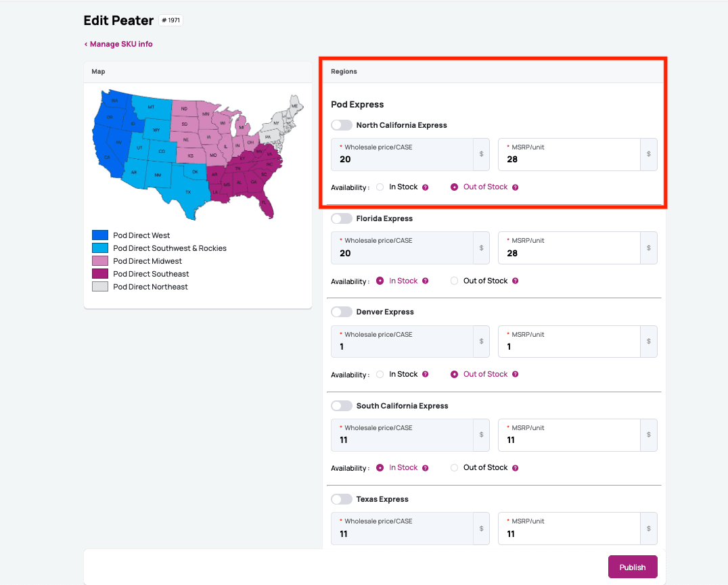
Task: Enable the North California Express toggle
Action: (342, 125)
